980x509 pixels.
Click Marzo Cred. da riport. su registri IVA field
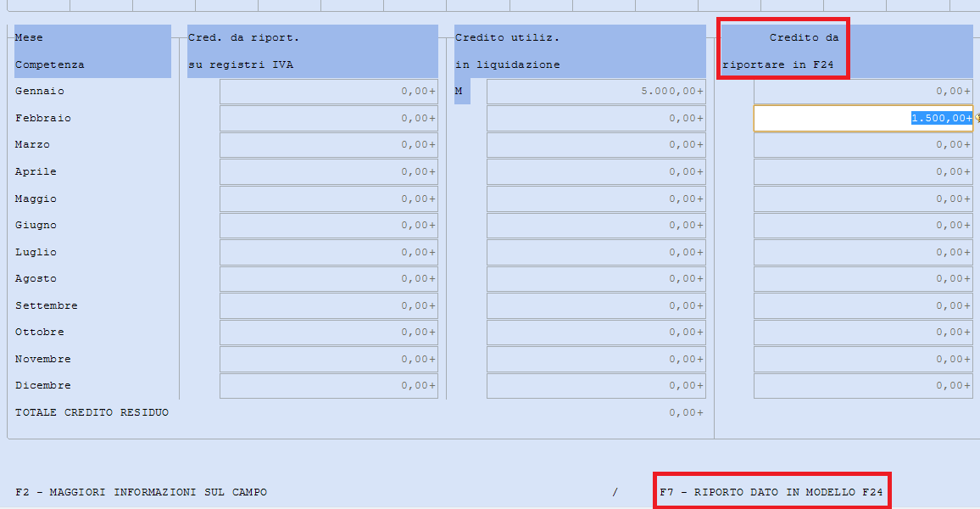coord(329,144)
